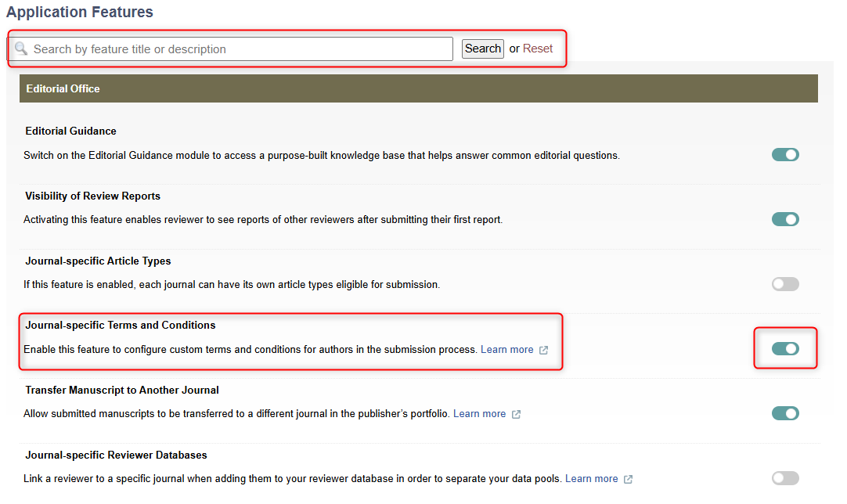847x504 pixels.
Task: Click the Visibility of Review Reports title
Action: [x=92, y=196]
